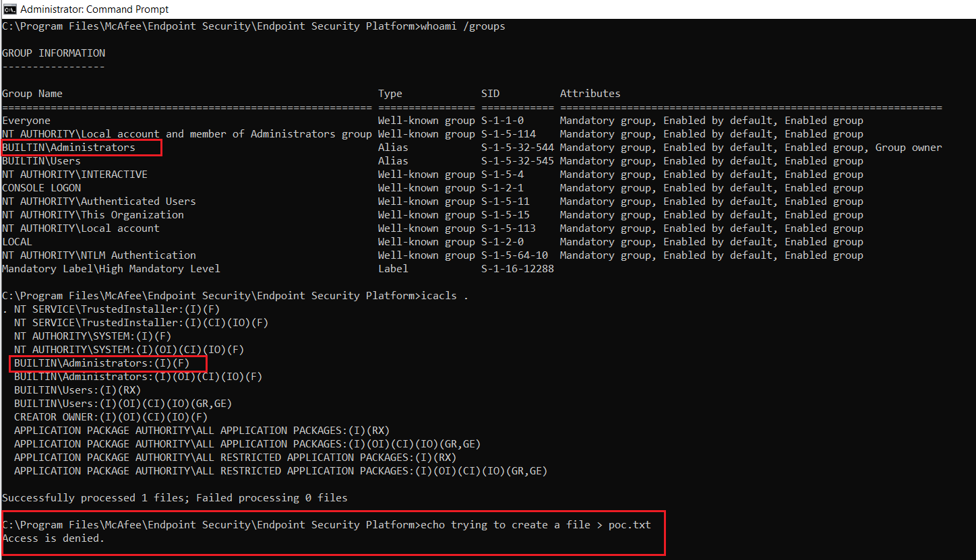
Task: Click the 'icacls .' command text
Action: coord(444,296)
